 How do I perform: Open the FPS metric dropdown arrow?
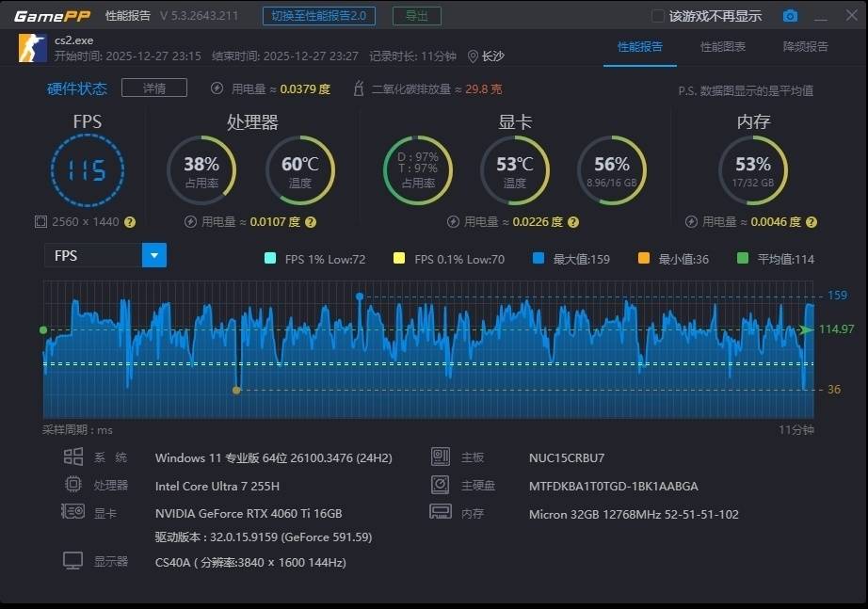click(x=154, y=255)
